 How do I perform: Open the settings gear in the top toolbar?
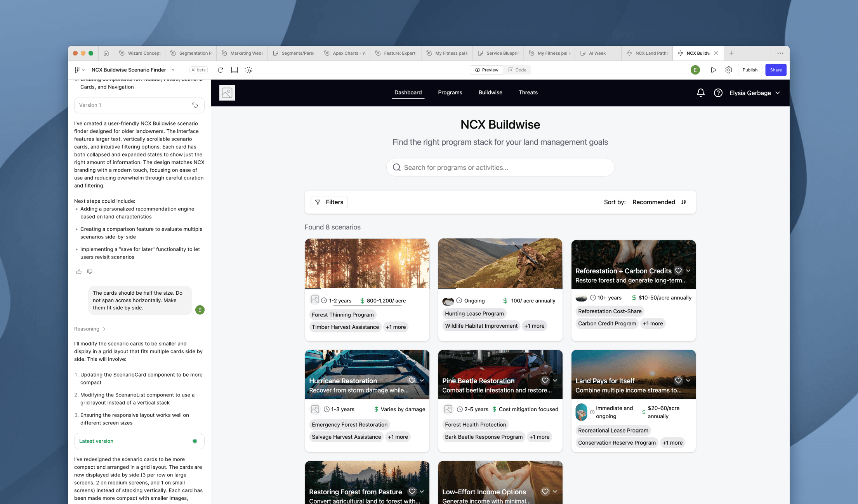[729, 70]
